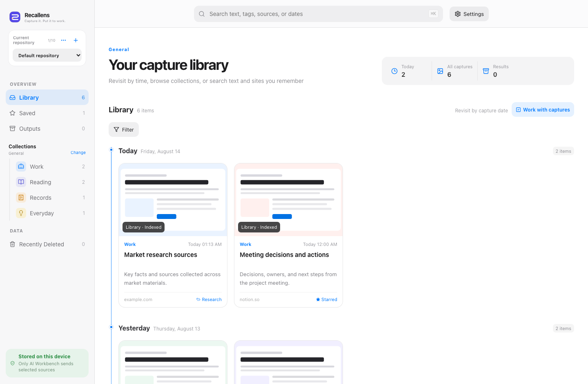588x384 pixels.
Task: Click the magnifier icon in the search bar
Action: (202, 14)
